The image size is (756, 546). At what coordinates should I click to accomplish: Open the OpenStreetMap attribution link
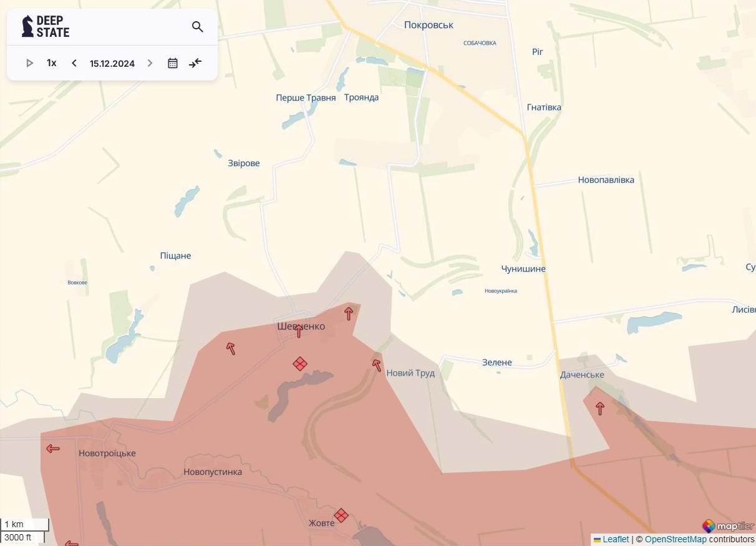click(675, 539)
